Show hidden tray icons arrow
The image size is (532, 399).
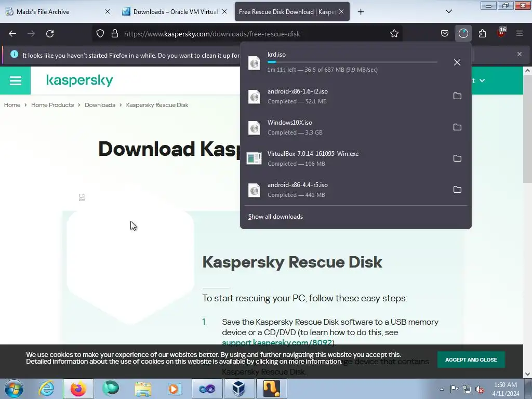(442, 389)
